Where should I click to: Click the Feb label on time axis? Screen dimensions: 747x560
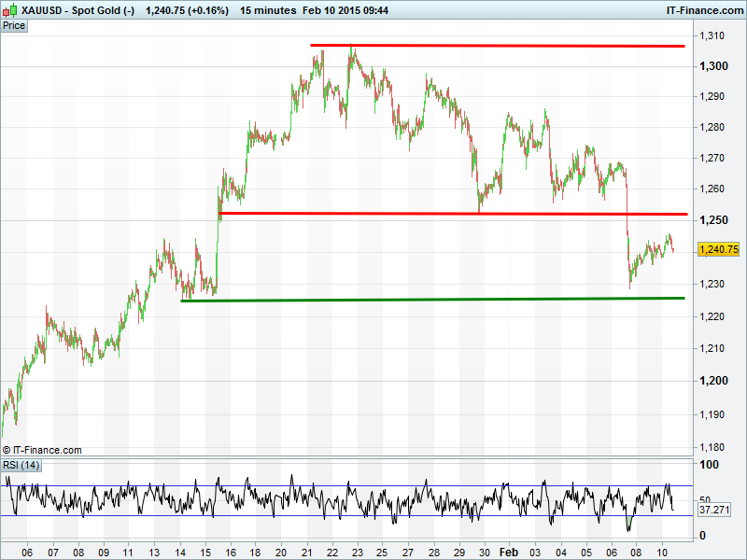coord(508,552)
